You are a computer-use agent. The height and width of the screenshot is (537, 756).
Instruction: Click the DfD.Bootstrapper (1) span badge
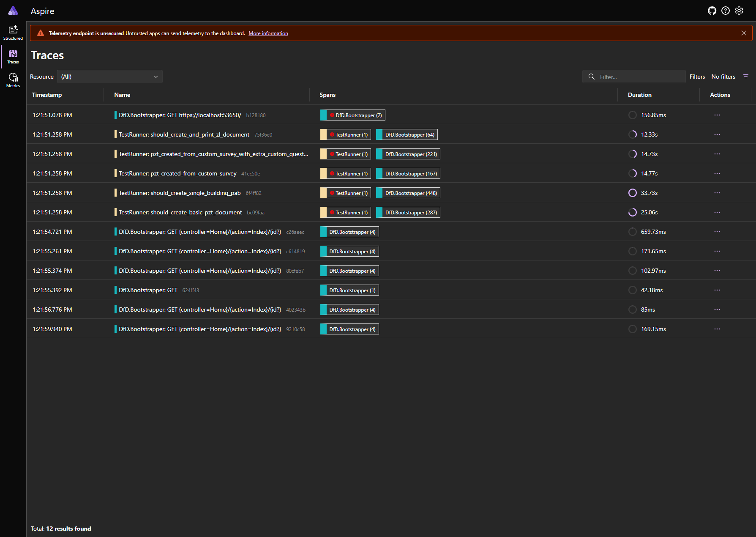pyautogui.click(x=349, y=290)
